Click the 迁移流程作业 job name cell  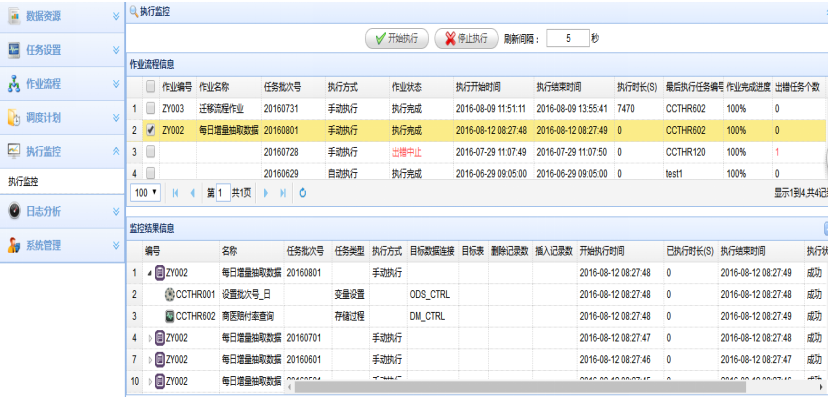221,108
